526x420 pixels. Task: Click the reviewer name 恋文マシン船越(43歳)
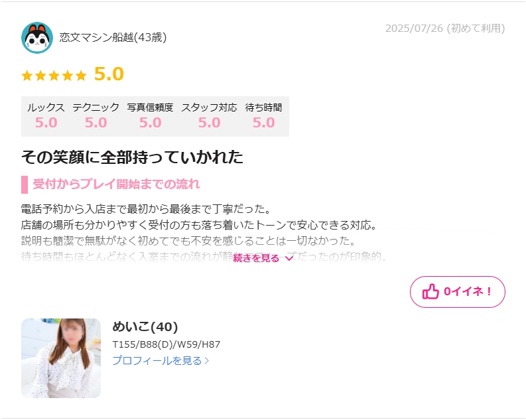[113, 37]
